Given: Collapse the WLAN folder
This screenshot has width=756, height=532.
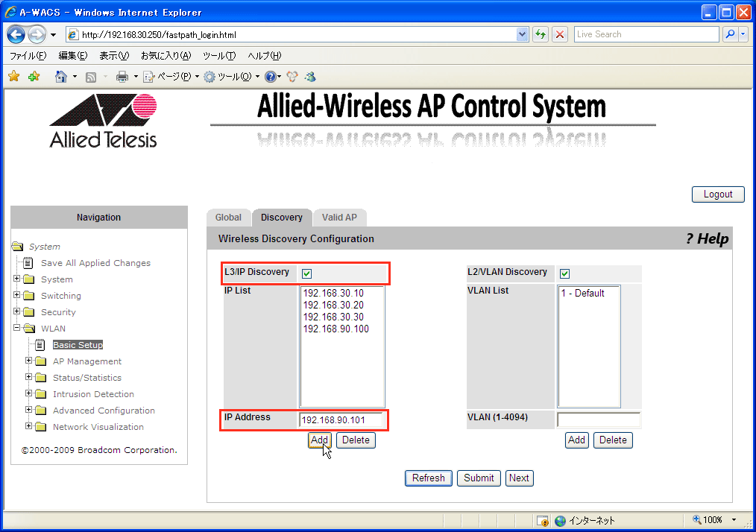Looking at the screenshot, I should point(17,328).
